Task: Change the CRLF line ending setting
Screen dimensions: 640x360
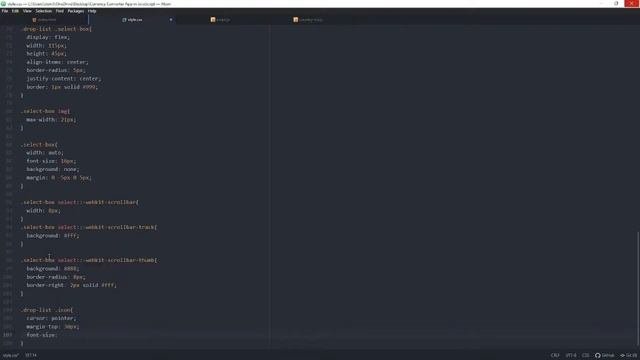Action: click(x=555, y=356)
